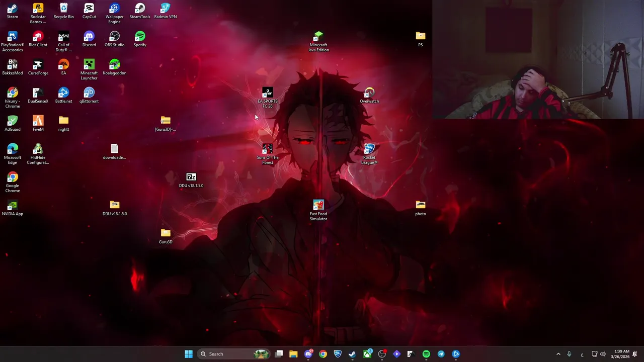The width and height of the screenshot is (644, 362).
Task: Open File Explorer from taskbar
Action: pos(293,354)
